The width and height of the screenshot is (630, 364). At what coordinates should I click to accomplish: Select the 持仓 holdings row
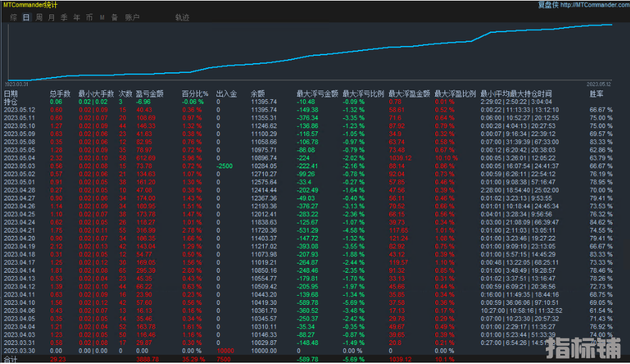11,102
